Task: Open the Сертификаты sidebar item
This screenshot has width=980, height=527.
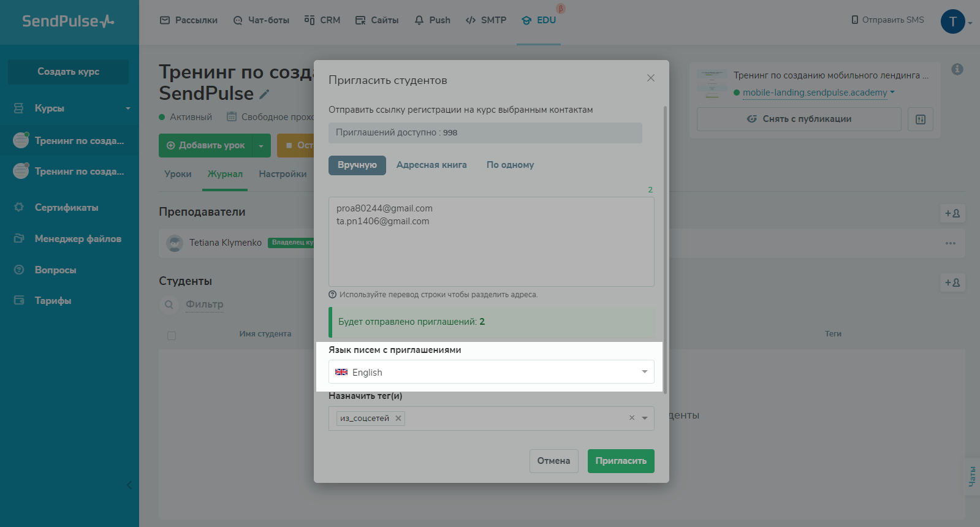Action: click(x=66, y=208)
